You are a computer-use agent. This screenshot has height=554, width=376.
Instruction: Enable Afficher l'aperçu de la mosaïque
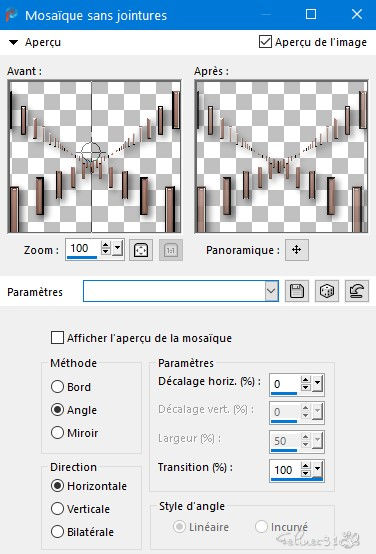point(57,337)
